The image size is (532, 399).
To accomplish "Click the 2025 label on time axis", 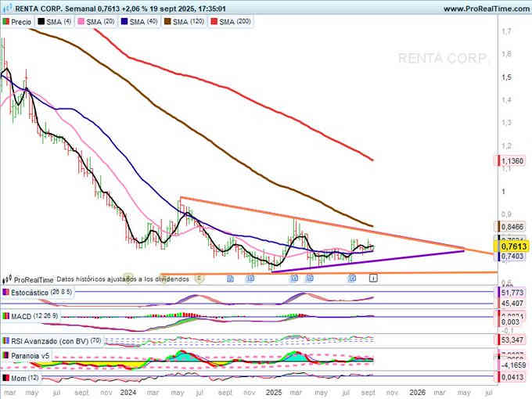I will 274,393.
